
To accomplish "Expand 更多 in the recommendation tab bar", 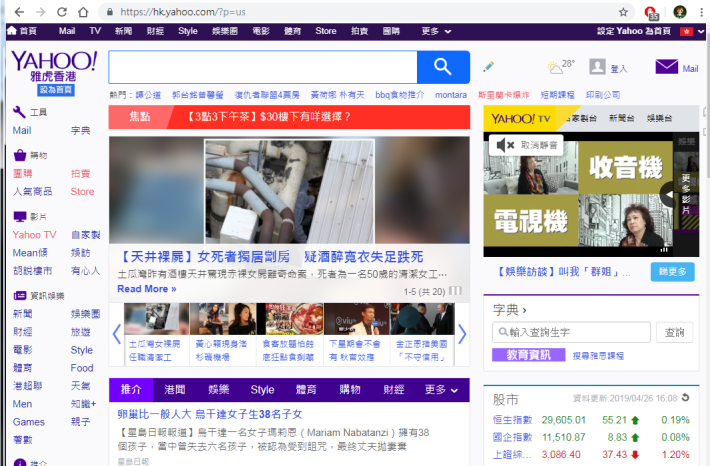I will pos(441,389).
